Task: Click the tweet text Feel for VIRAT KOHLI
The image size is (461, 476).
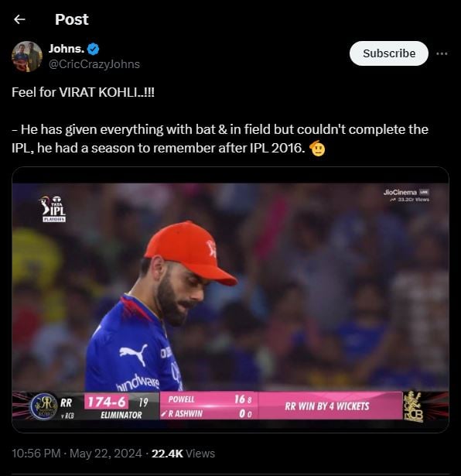Action: (83, 92)
